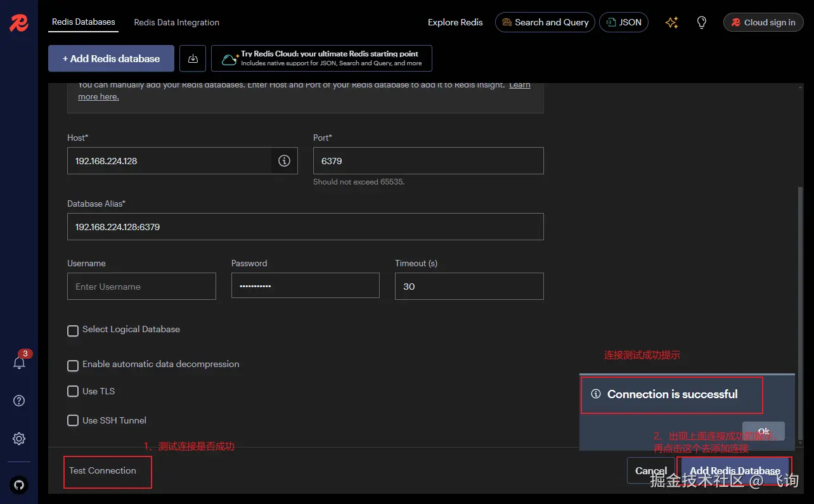Focus the Username input field
This screenshot has height=504, width=814.
pyautogui.click(x=141, y=287)
